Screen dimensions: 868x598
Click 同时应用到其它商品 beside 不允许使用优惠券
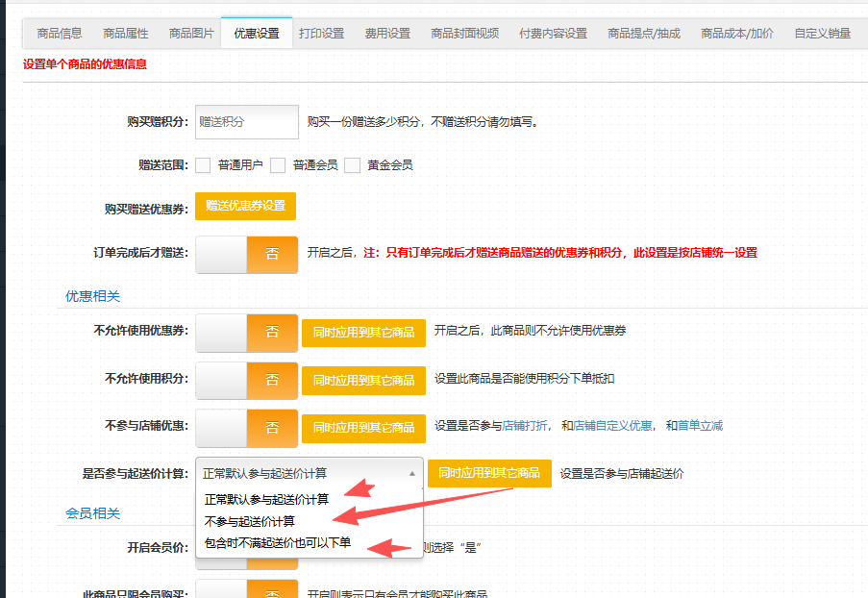point(363,332)
